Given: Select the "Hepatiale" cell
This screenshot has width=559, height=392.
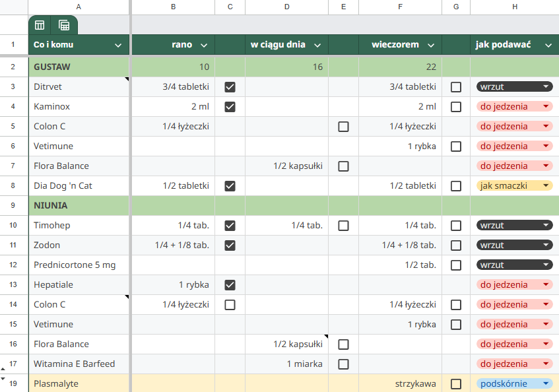Looking at the screenshot, I should tap(79, 284).
